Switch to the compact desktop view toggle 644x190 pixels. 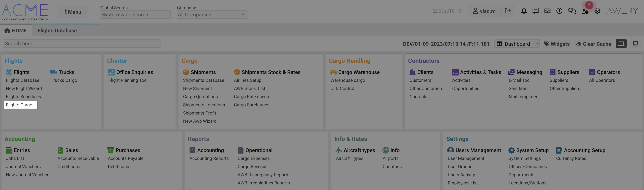(x=635, y=44)
